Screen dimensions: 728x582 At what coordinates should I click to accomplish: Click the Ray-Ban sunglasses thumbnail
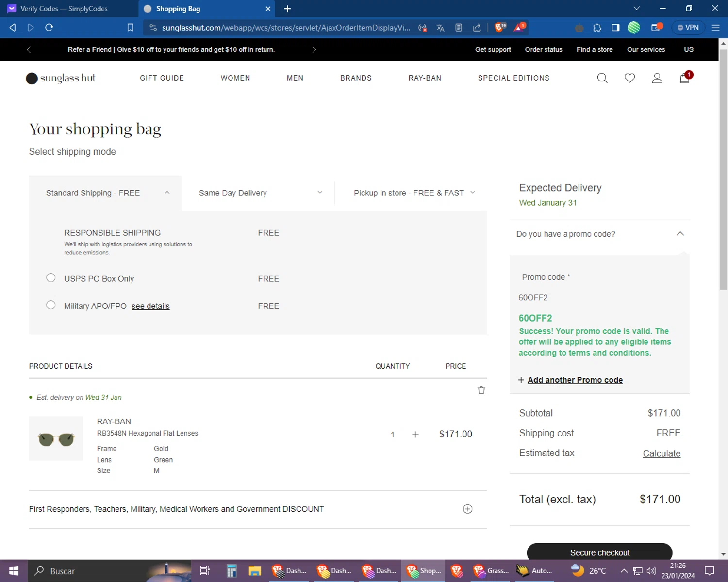coord(56,438)
